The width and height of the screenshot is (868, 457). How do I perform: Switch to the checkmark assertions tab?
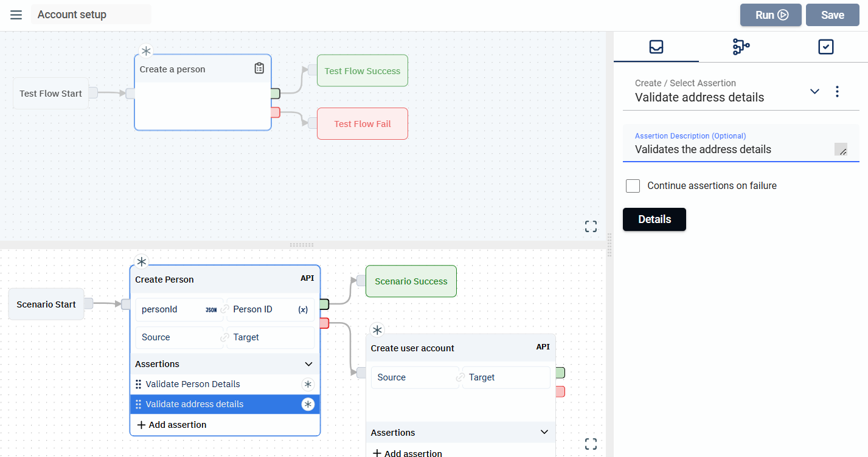click(x=825, y=47)
